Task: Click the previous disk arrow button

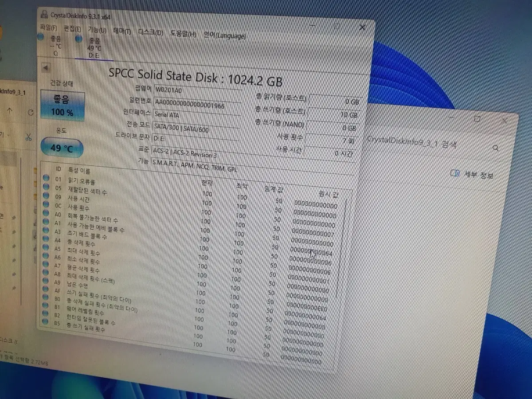Action: 45,68
